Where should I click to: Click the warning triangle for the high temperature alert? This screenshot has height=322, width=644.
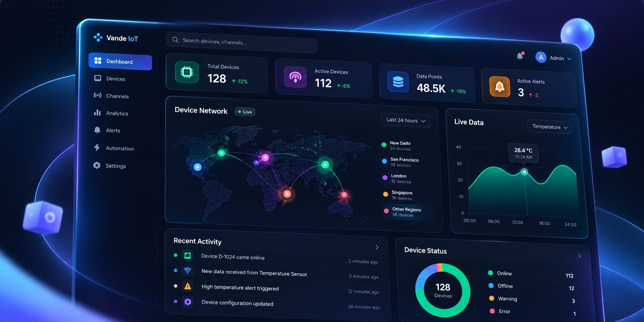(188, 286)
